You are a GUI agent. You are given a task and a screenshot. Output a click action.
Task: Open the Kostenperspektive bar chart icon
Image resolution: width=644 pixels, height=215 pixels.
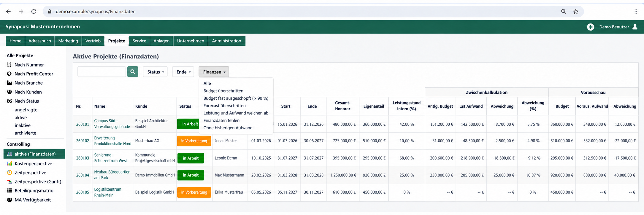click(x=9, y=163)
